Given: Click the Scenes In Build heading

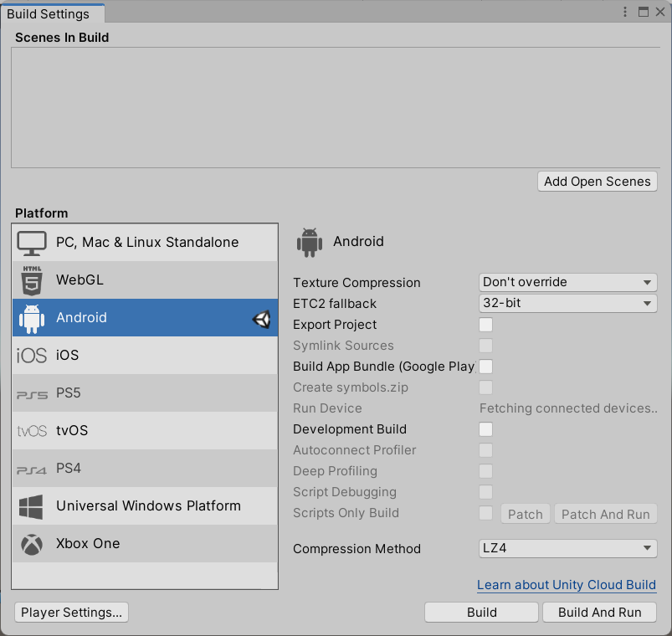Looking at the screenshot, I should pos(62,38).
